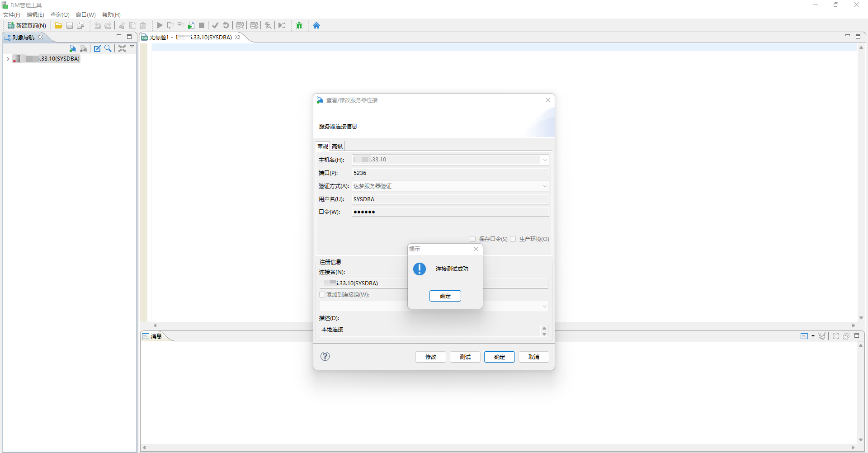Click the 端口 port field showing 5236
868x453 pixels.
[450, 173]
